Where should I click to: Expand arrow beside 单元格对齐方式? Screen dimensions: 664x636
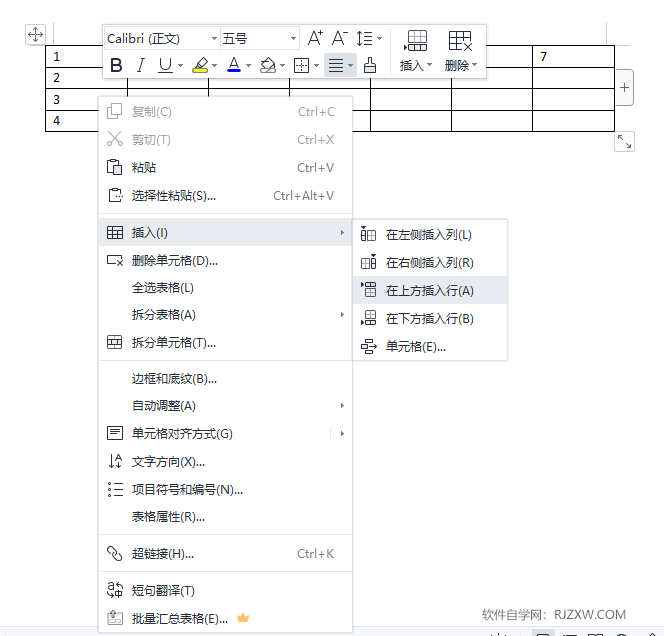coord(342,434)
